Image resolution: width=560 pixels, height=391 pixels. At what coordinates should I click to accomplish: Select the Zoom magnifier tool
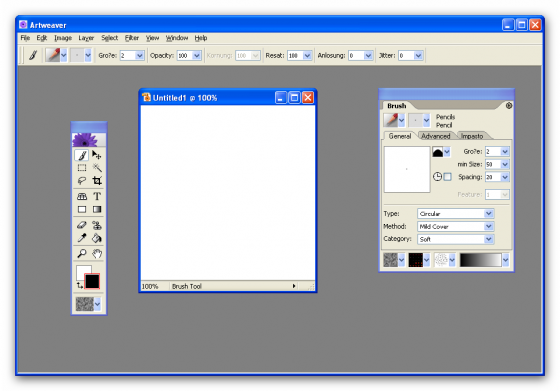pyautogui.click(x=82, y=254)
